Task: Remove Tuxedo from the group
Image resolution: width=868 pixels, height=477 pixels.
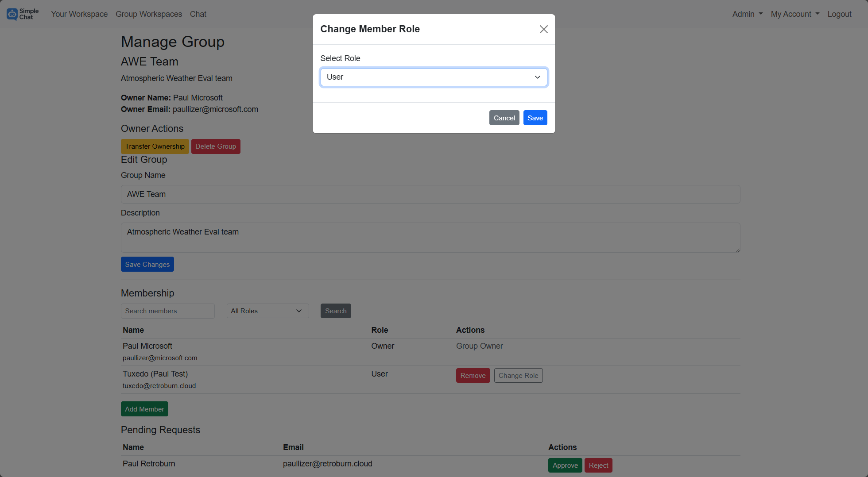Action: click(473, 375)
